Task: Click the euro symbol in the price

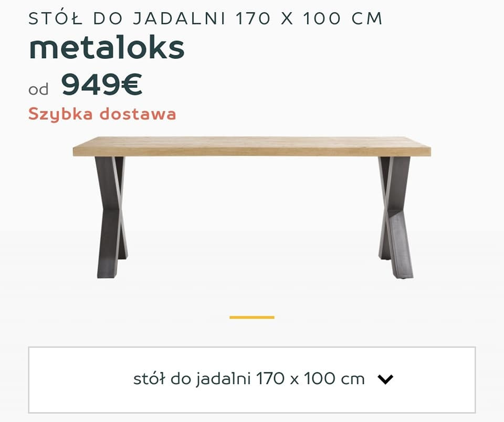Action: 132,85
